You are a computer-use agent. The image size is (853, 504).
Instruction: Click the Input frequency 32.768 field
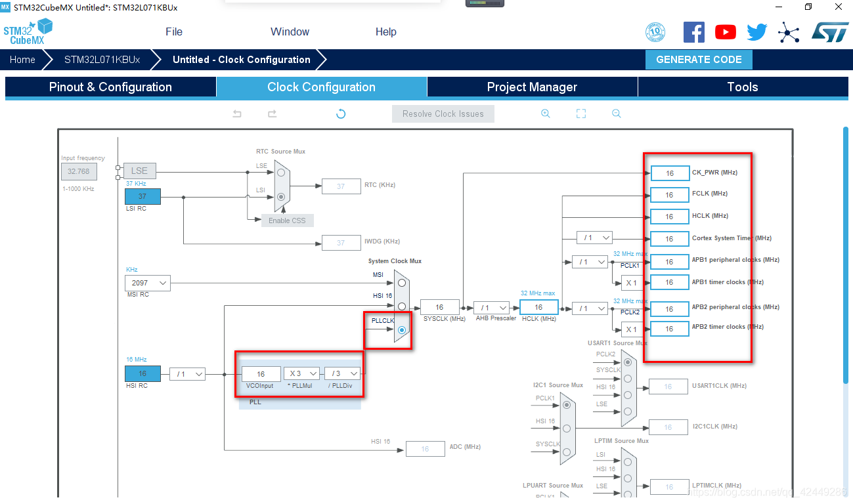79,171
